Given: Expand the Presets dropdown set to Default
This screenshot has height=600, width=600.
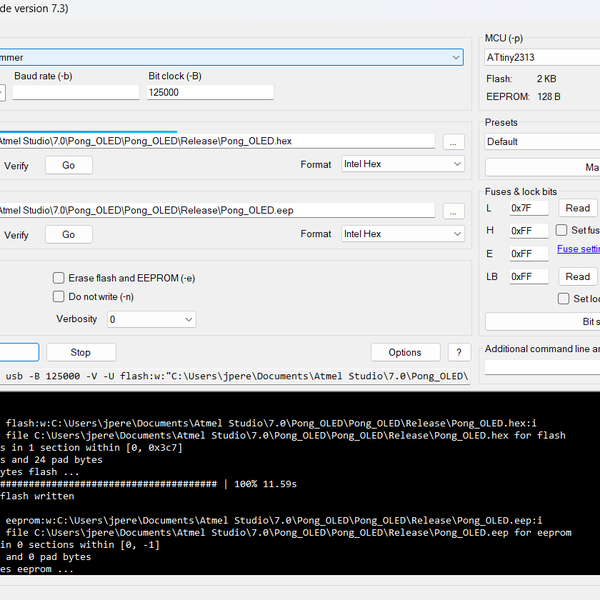Looking at the screenshot, I should 542,142.
